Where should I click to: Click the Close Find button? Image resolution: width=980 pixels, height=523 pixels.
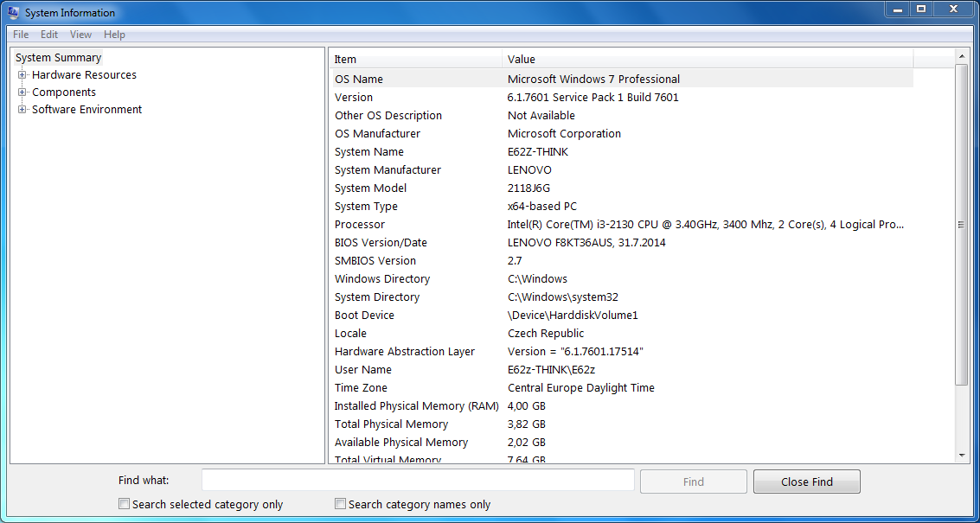click(x=806, y=482)
